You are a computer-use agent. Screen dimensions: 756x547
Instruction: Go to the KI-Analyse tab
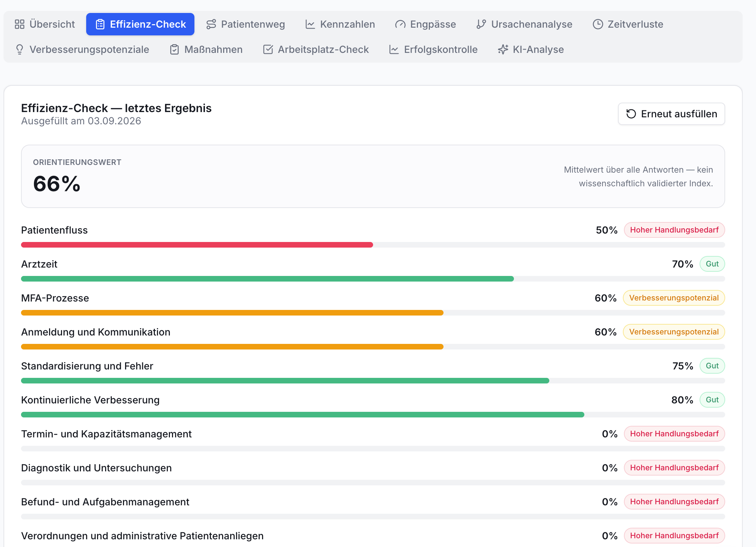[531, 49]
